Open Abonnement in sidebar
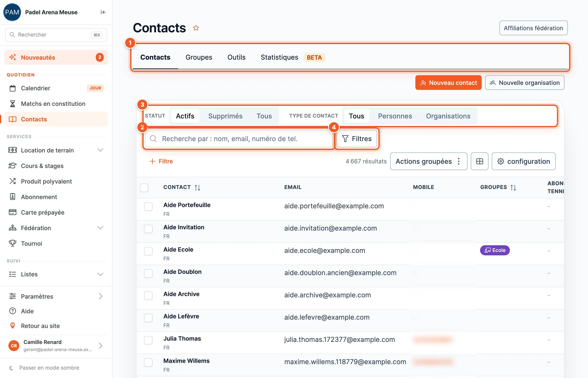 click(x=56, y=197)
